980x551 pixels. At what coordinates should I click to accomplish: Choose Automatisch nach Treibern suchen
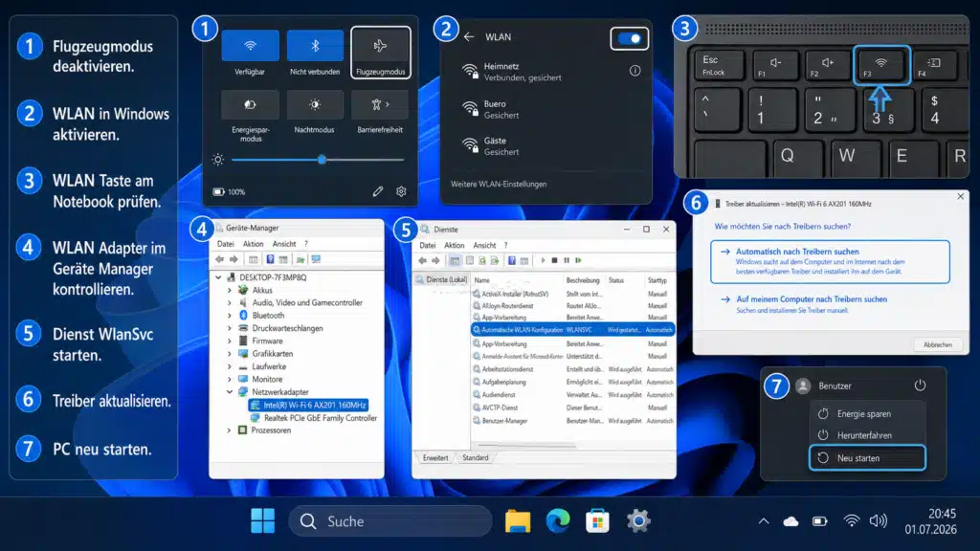[x=830, y=262]
